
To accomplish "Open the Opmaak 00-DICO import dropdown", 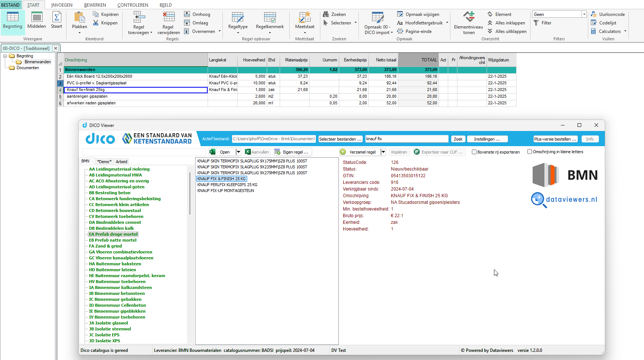I will click(x=392, y=32).
